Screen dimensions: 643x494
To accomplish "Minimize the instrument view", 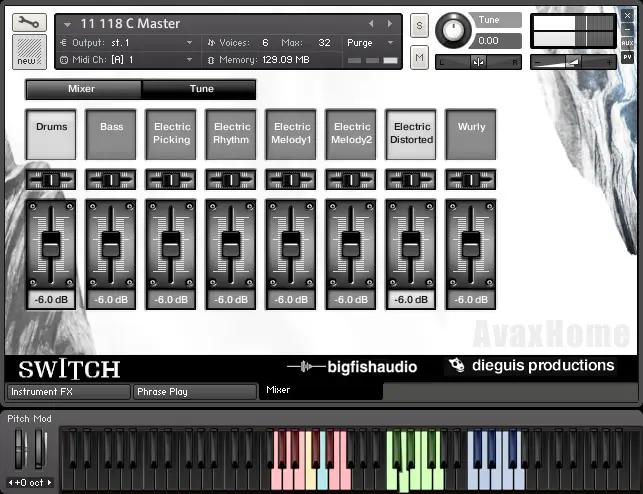I will coord(627,30).
